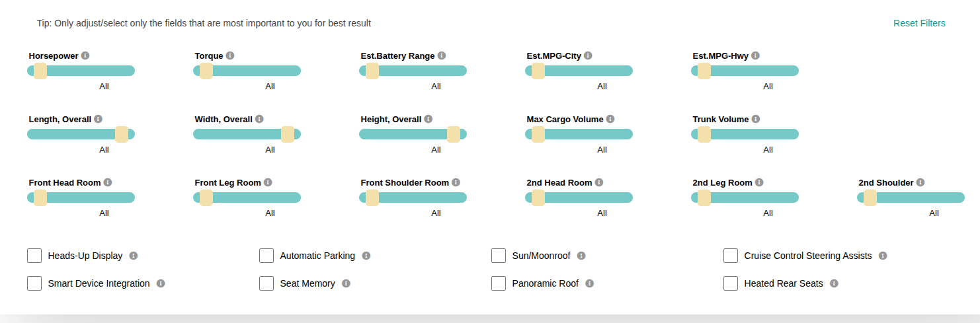Select Cruise Control Steering Assists checkbox
This screenshot has width=980, height=323.
pyautogui.click(x=731, y=256)
